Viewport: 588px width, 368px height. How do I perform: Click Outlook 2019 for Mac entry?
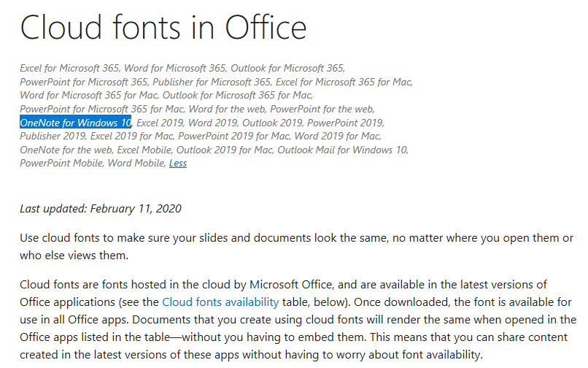click(224, 150)
